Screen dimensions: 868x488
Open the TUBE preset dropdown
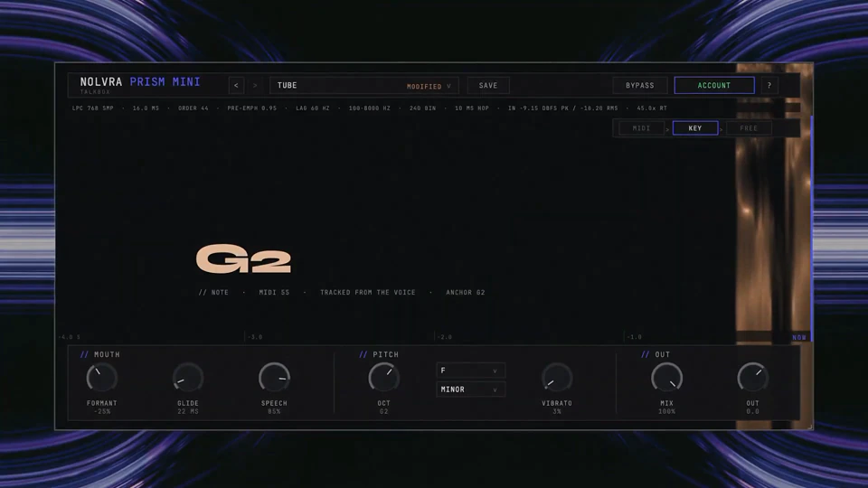coord(363,85)
